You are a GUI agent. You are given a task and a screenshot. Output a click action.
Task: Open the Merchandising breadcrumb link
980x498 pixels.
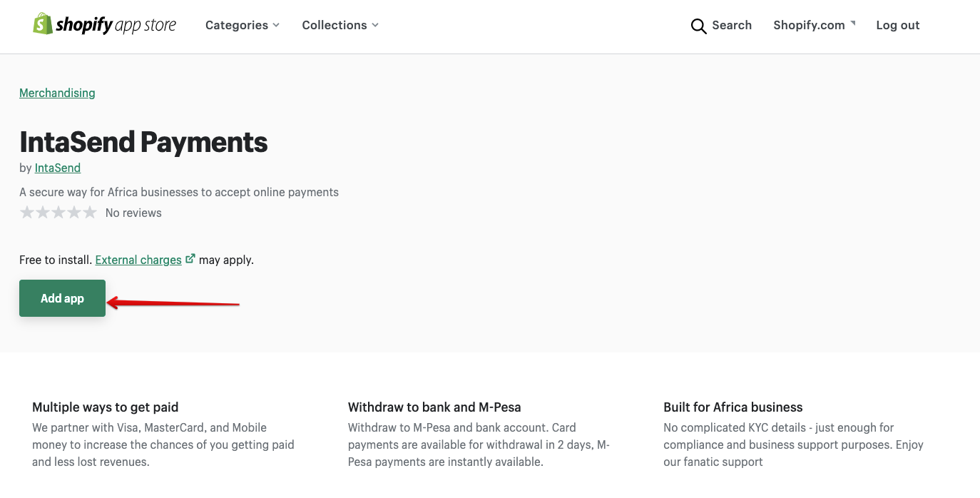pos(57,93)
